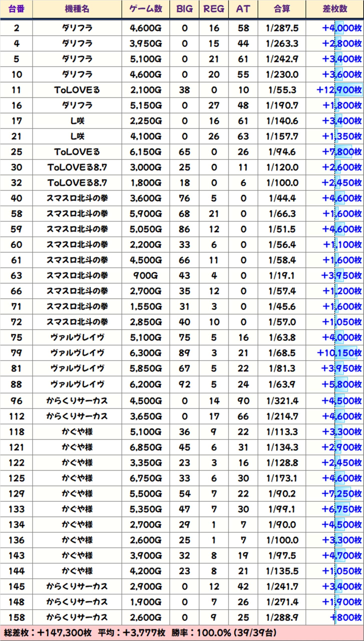Select the +6,750枚 value for machine 133
The height and width of the screenshot is (641, 364).
click(x=342, y=509)
